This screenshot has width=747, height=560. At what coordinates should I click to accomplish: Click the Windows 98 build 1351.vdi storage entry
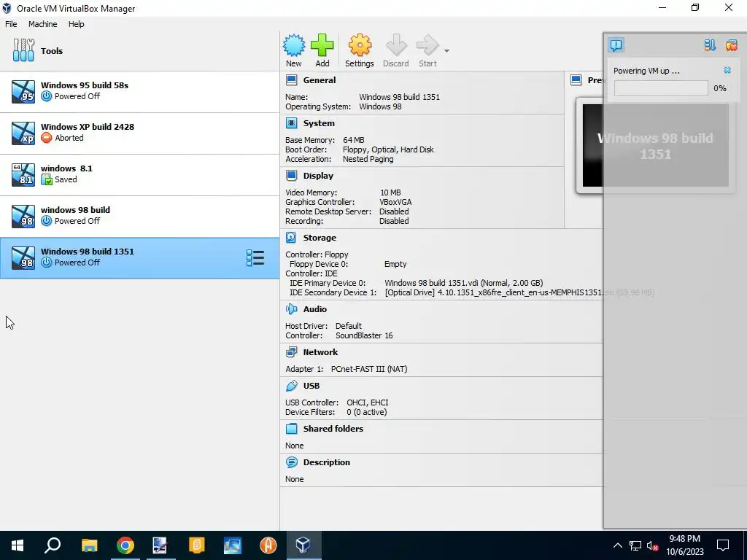[463, 283]
